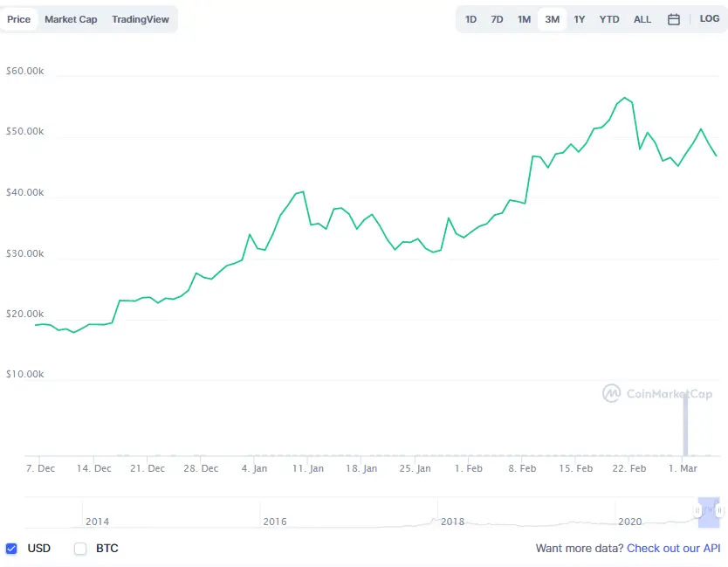The height and width of the screenshot is (567, 728).
Task: Click the $40.00k axis label
Action: pos(25,192)
